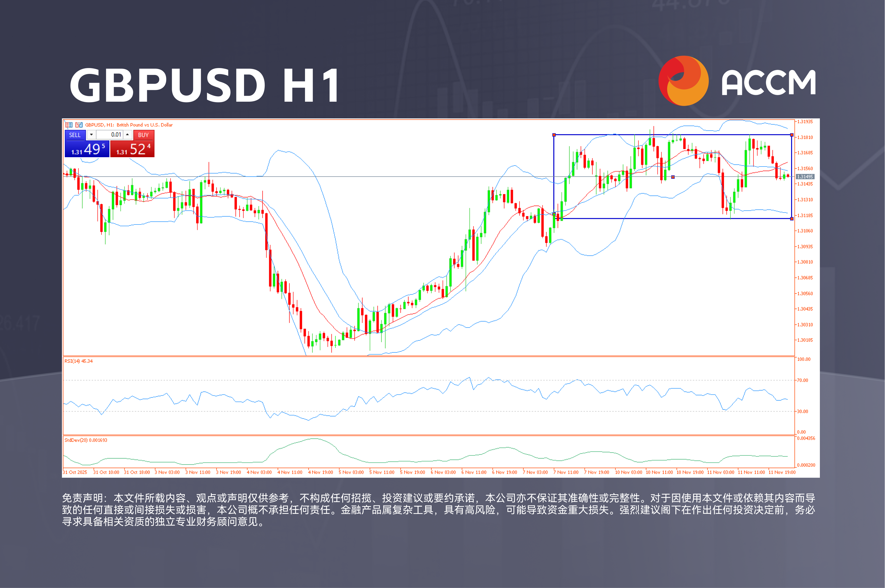Select rectangle's bottom-left corner handle
The height and width of the screenshot is (588, 885).
pos(554,214)
